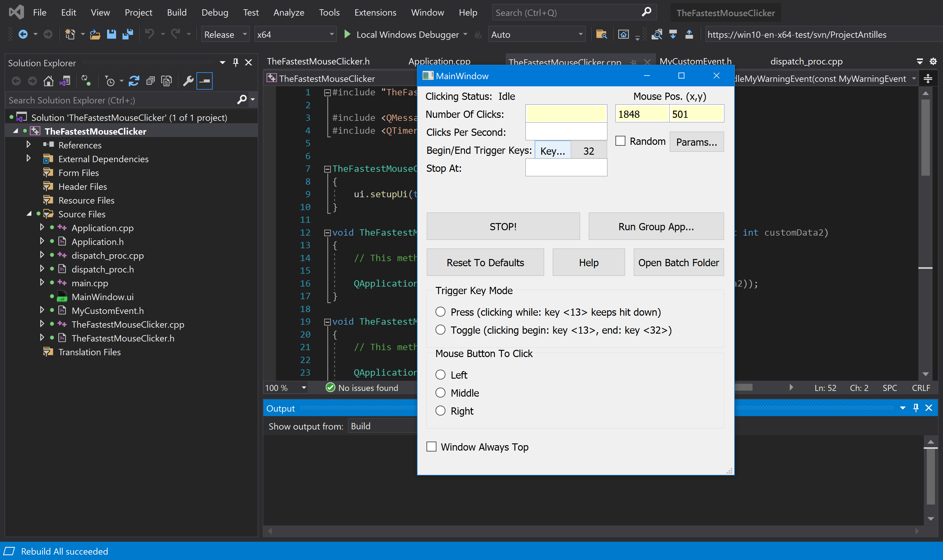Click the Build menu icon in toolbar
The height and width of the screenshot is (560, 943).
177,13
